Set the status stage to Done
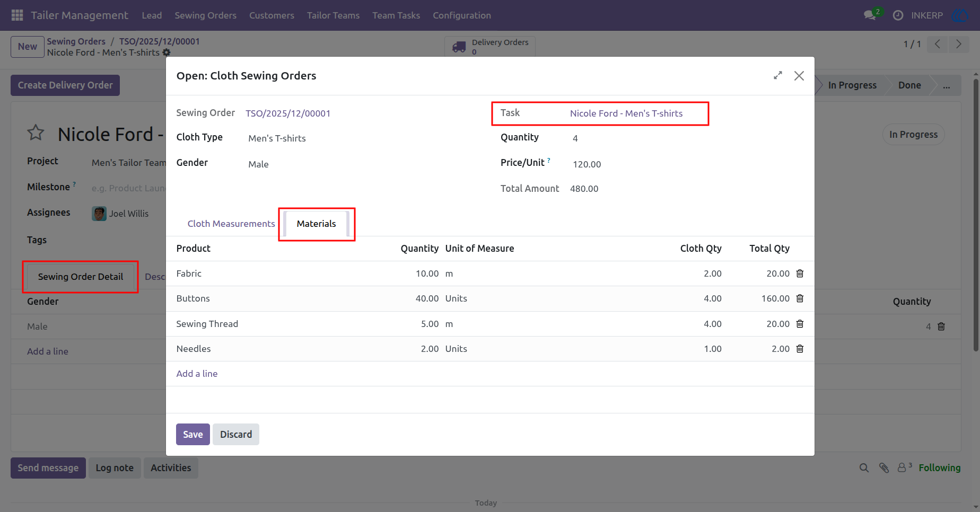 [x=909, y=85]
